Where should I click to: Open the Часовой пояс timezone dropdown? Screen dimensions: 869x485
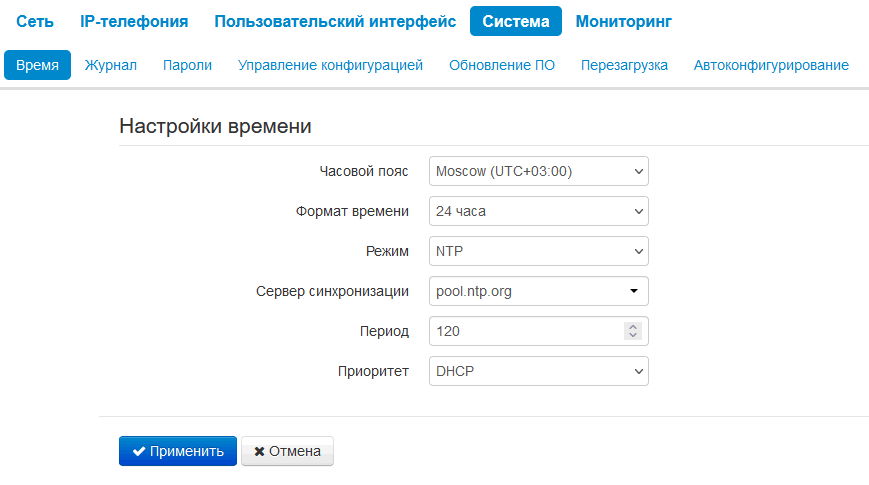[538, 171]
